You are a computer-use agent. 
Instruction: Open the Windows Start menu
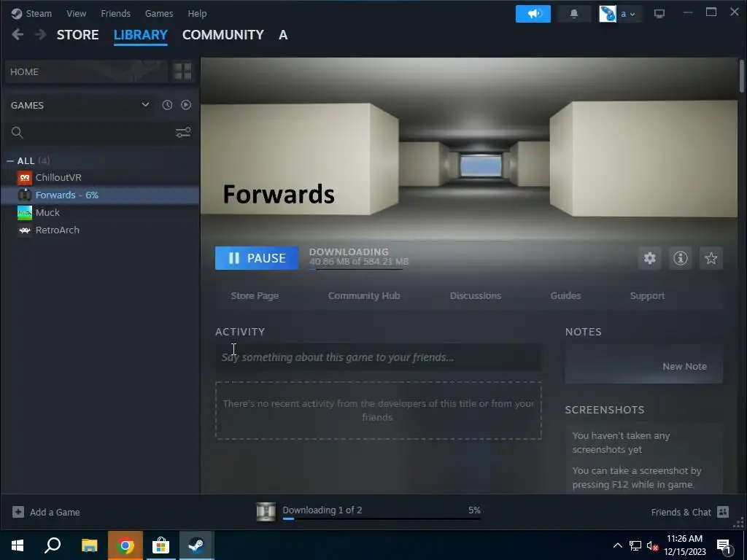pyautogui.click(x=18, y=545)
